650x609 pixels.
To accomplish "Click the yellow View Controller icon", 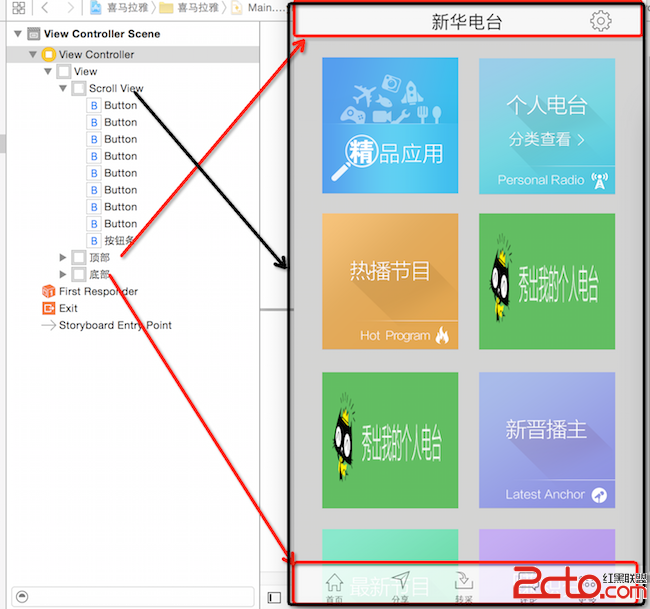I will (x=49, y=54).
